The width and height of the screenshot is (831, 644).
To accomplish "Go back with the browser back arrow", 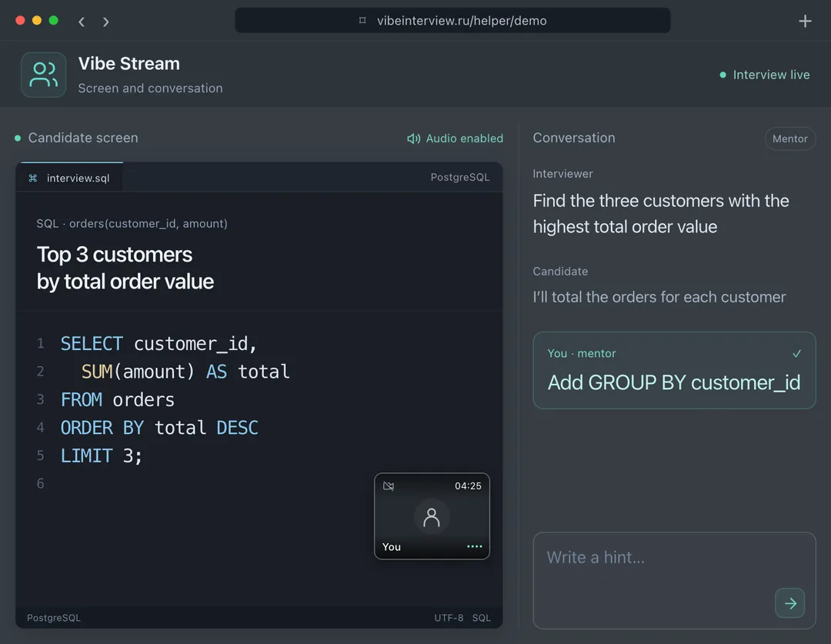I will tap(82, 22).
